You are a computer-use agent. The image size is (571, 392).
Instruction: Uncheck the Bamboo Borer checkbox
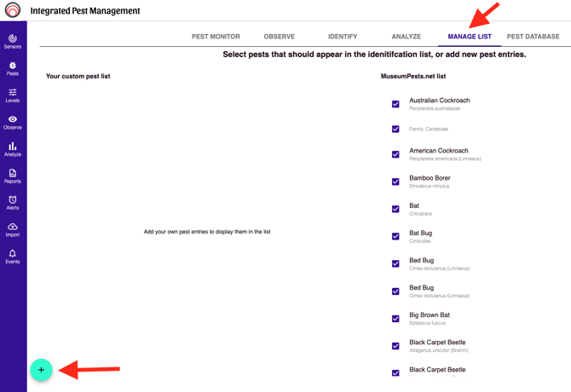click(x=395, y=182)
